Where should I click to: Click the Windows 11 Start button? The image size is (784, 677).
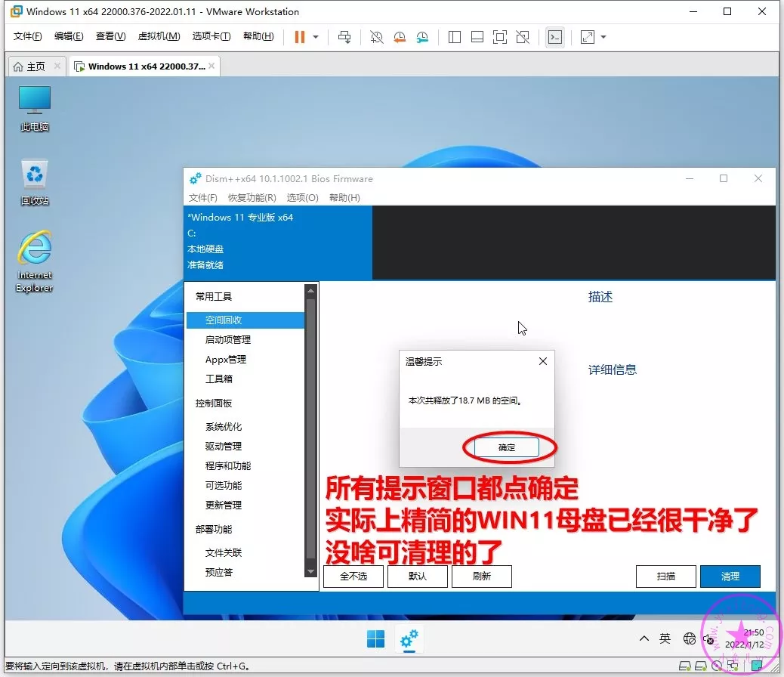(x=375, y=639)
